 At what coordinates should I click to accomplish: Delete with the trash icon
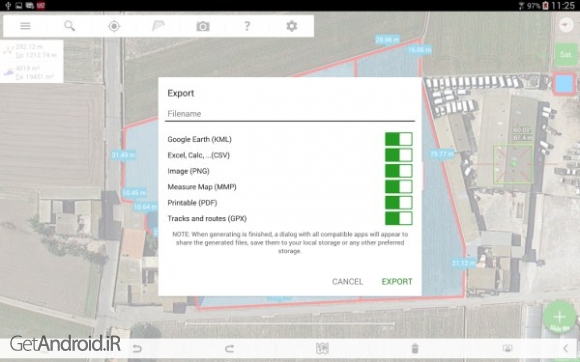click(415, 348)
